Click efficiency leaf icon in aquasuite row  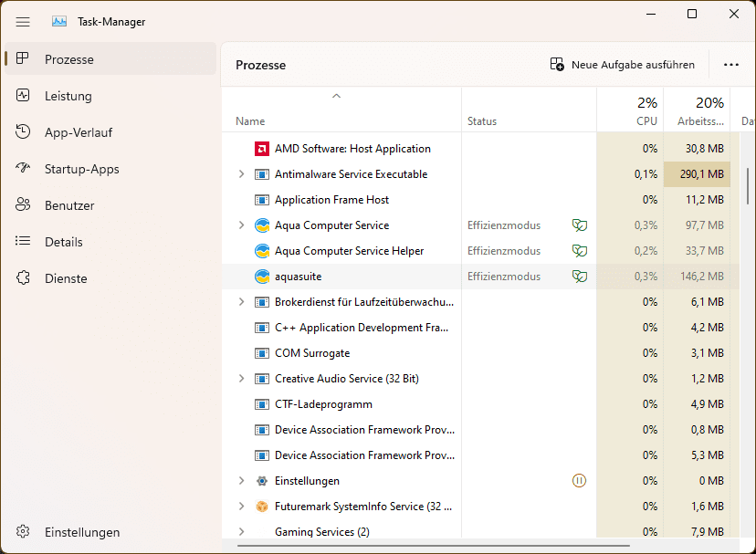580,277
